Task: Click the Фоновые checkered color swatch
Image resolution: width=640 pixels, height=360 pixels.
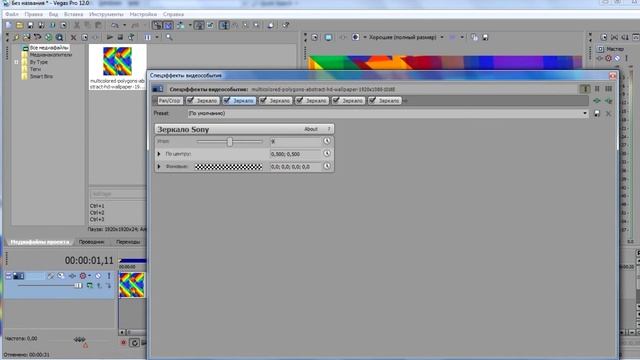Action: tap(229, 167)
